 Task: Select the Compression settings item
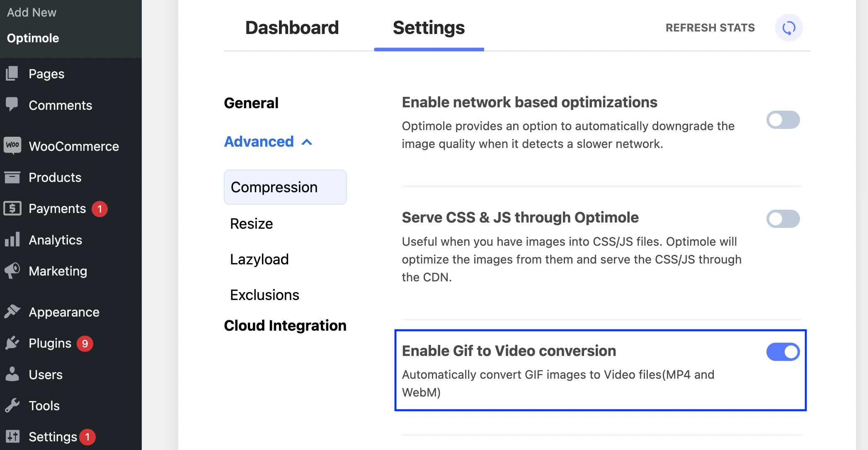click(274, 187)
